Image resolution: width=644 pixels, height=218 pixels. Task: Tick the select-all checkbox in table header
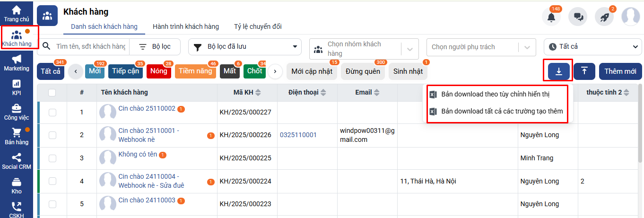52,93
